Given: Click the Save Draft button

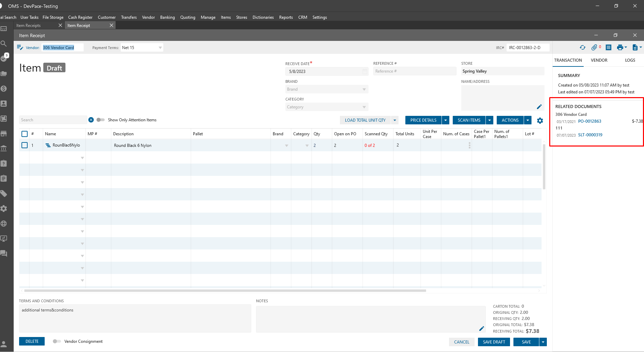Looking at the screenshot, I should point(494,342).
